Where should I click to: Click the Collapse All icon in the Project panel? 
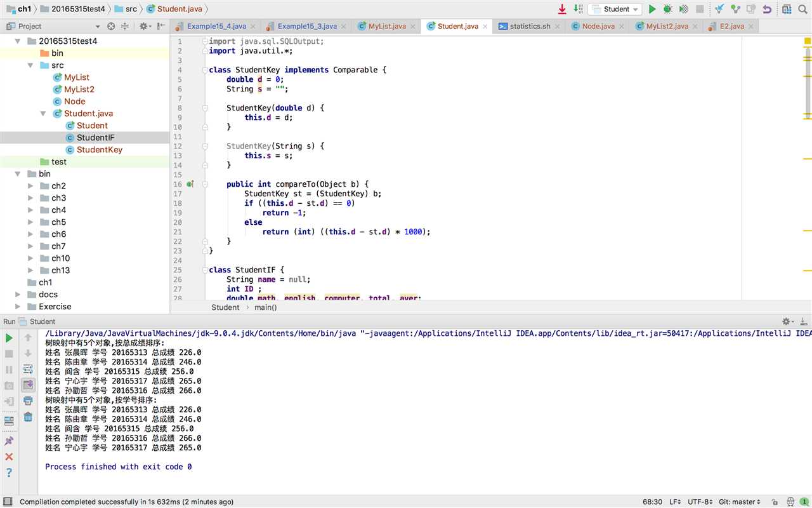[x=124, y=26]
